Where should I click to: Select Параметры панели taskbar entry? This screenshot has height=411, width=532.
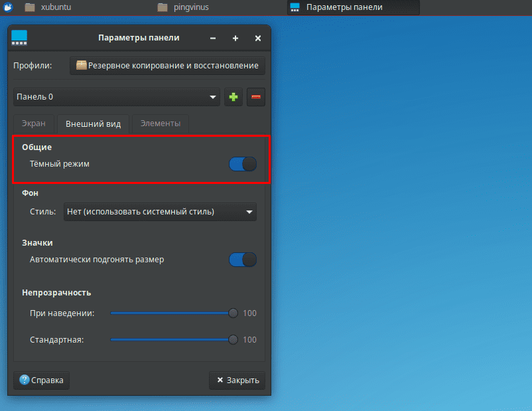pyautogui.click(x=353, y=7)
